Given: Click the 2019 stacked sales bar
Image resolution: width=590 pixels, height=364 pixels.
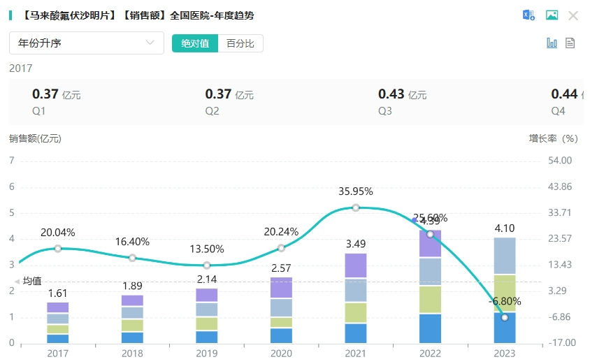Looking at the screenshot, I should [x=207, y=316].
